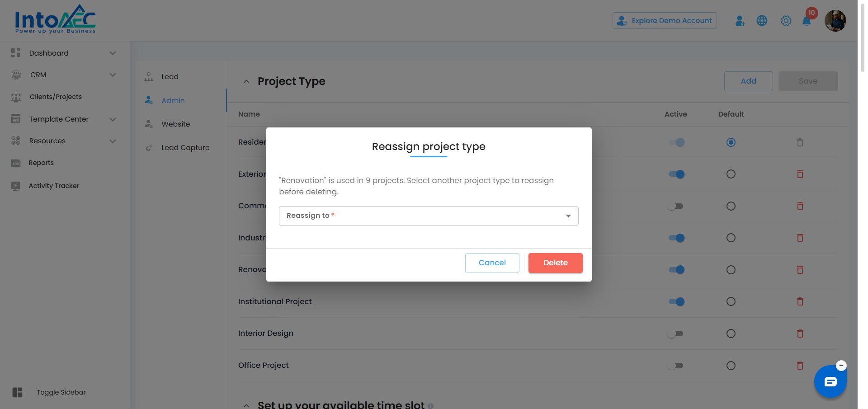Screen dimensions: 868x409
Task: Set Office Project as default radio
Action: (731, 366)
